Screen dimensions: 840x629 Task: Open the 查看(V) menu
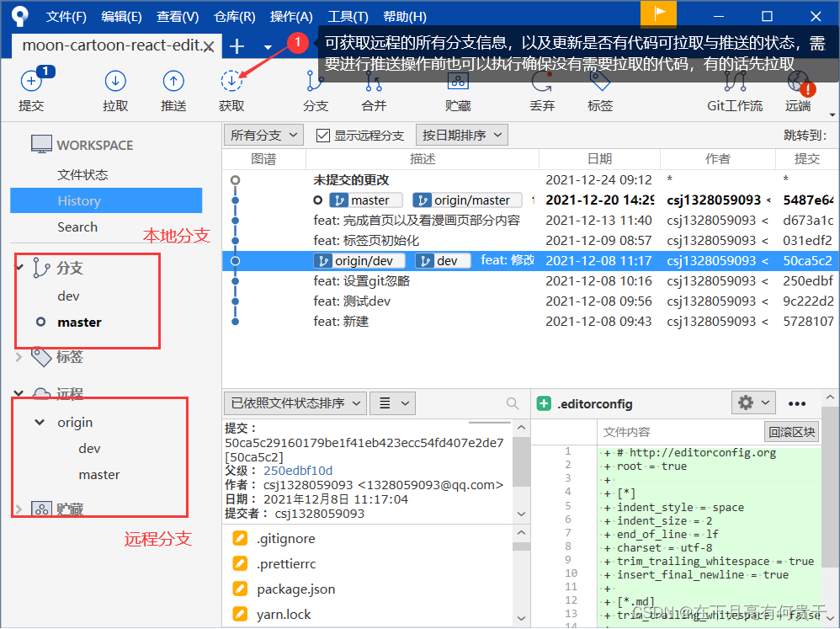(178, 17)
